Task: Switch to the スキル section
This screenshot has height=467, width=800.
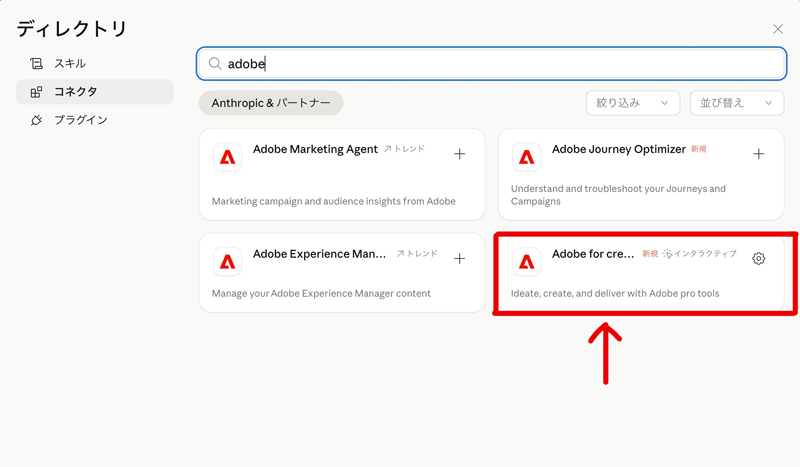Action: pyautogui.click(x=70, y=64)
